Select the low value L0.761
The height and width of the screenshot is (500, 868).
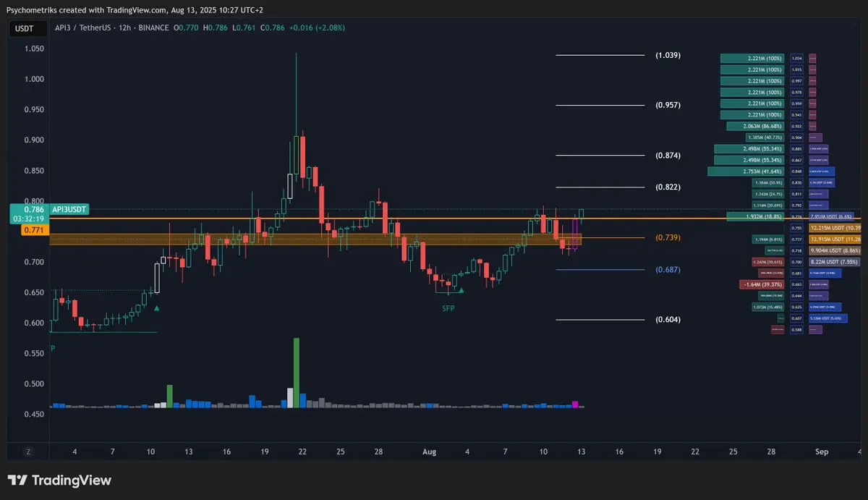click(244, 27)
